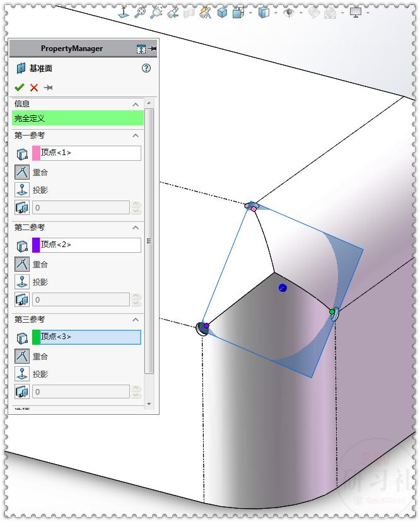Viewport: 420px width, 522px height.
Task: Increase the third reference offset value stepper
Action: (136, 388)
